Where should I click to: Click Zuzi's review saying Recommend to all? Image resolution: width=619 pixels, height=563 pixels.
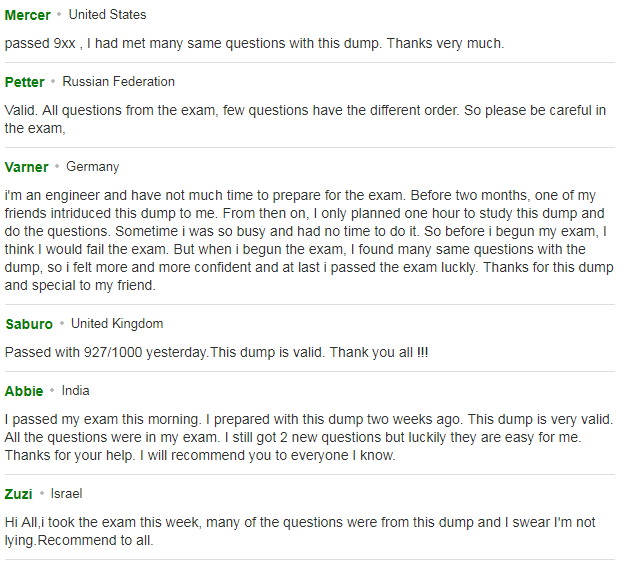(300, 531)
